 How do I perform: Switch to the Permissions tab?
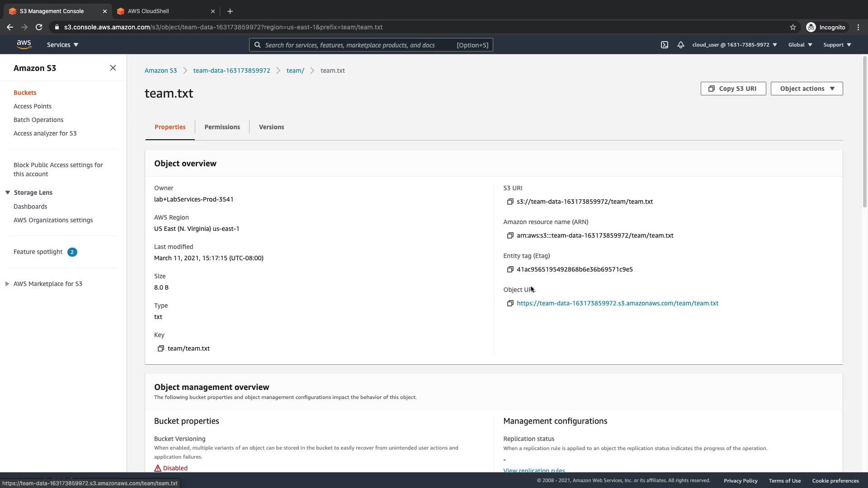coord(222,127)
